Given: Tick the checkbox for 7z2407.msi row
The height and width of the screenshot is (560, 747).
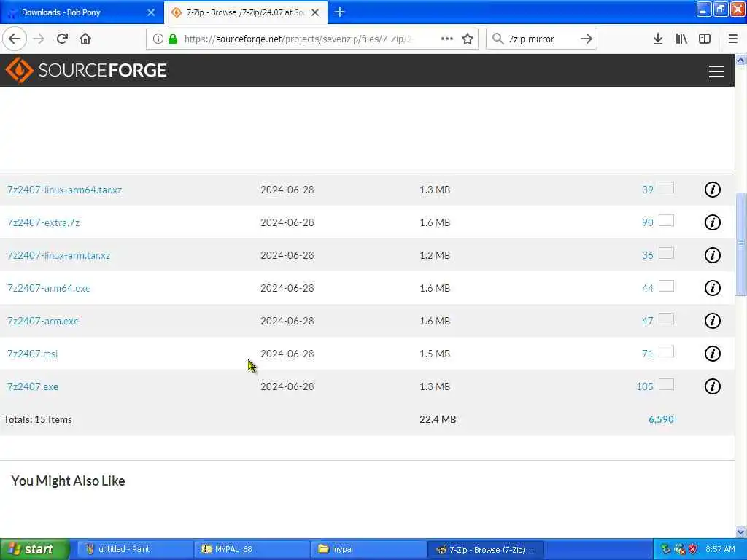Looking at the screenshot, I should [666, 352].
